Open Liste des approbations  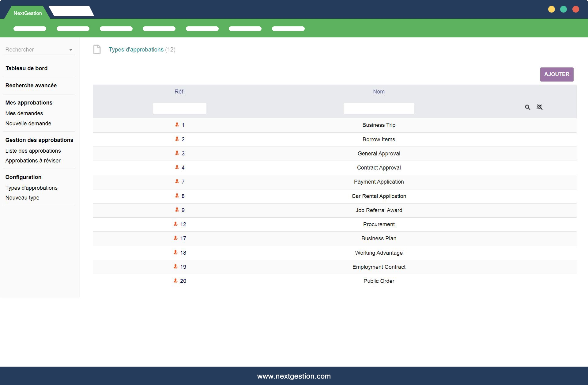click(33, 151)
